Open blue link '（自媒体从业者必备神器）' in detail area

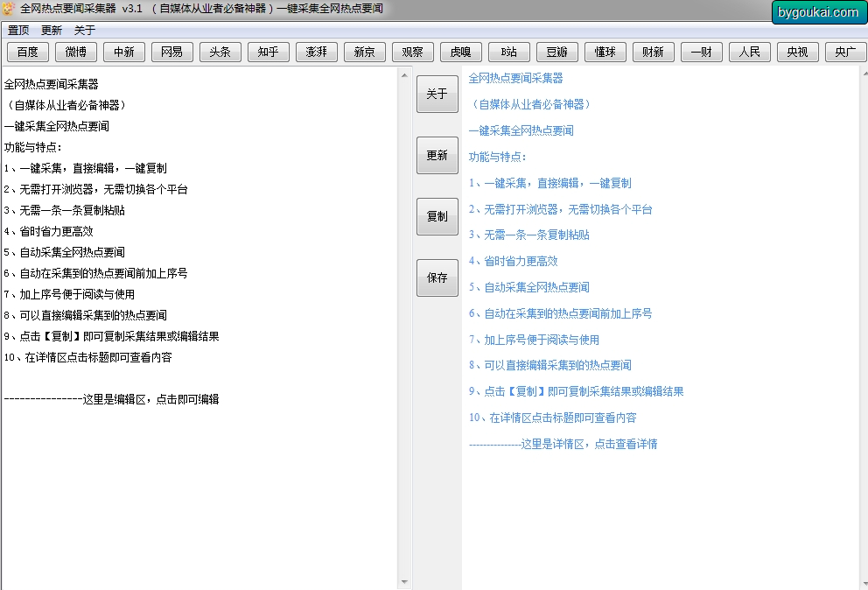point(530,105)
